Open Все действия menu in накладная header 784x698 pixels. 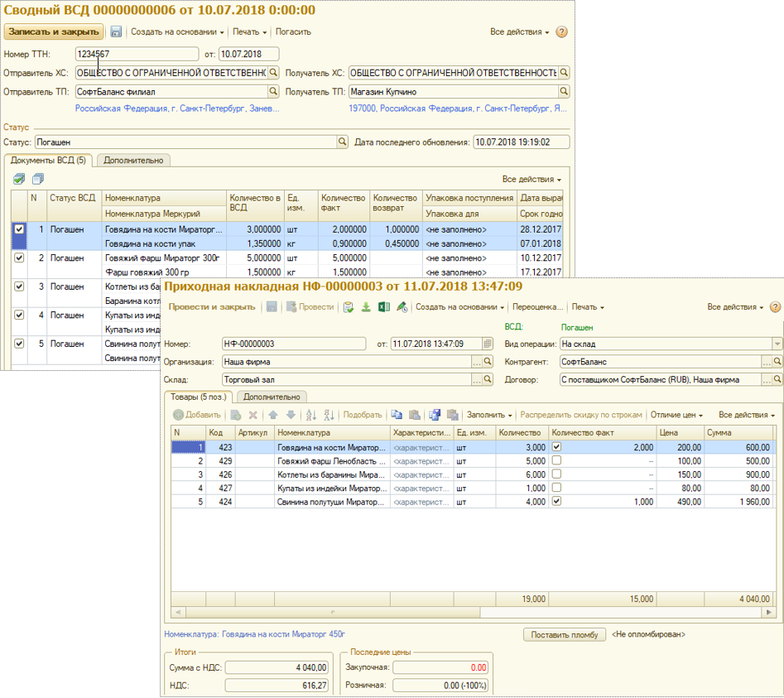[735, 307]
